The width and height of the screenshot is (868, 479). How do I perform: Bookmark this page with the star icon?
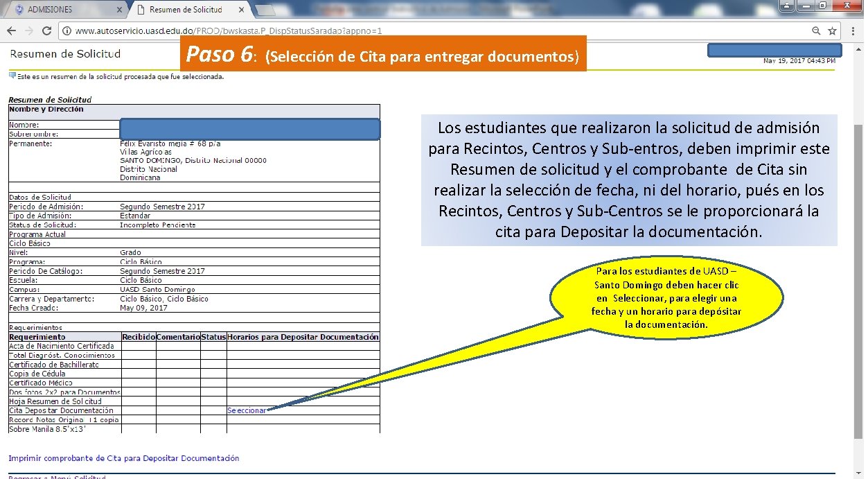tap(832, 31)
